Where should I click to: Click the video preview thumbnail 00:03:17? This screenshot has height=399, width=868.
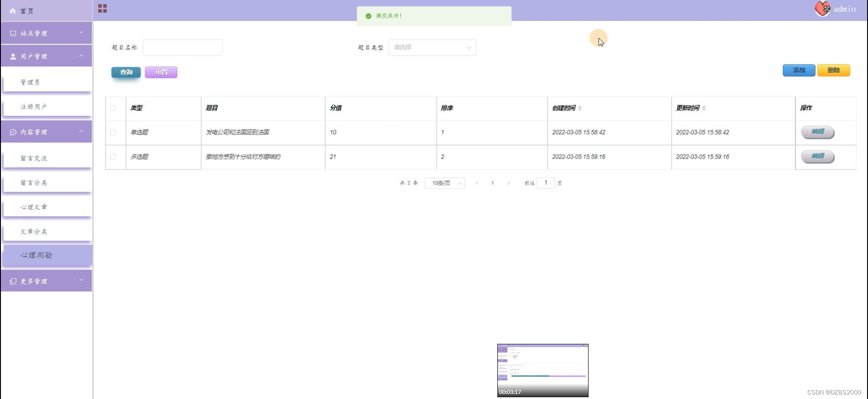point(542,370)
